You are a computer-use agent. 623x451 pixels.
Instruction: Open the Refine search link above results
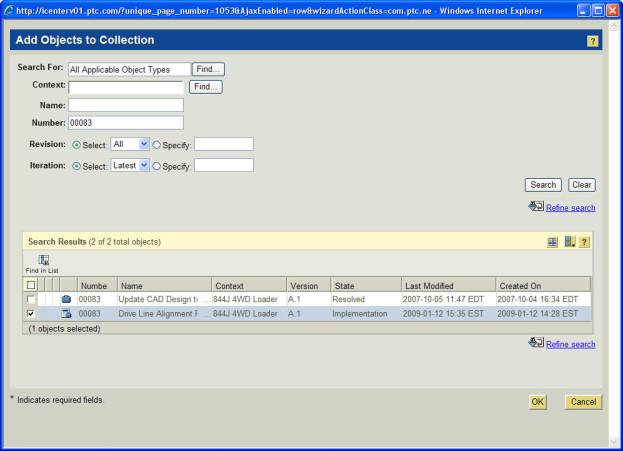[x=571, y=208]
